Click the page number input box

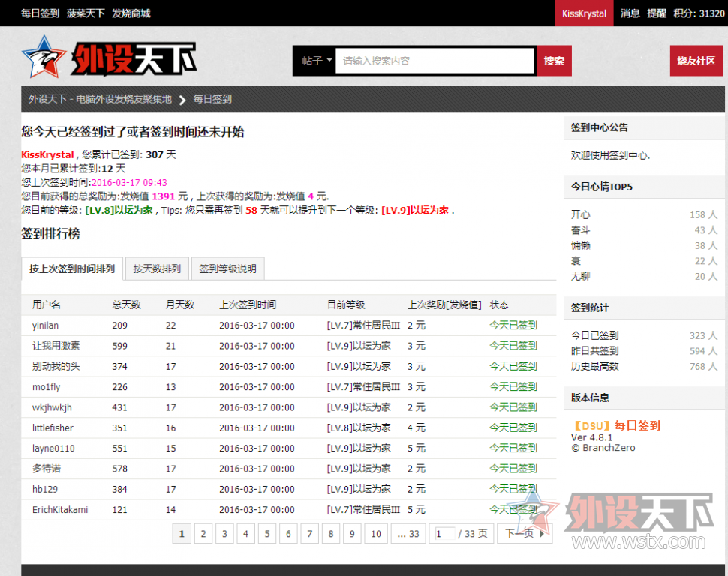[444, 534]
